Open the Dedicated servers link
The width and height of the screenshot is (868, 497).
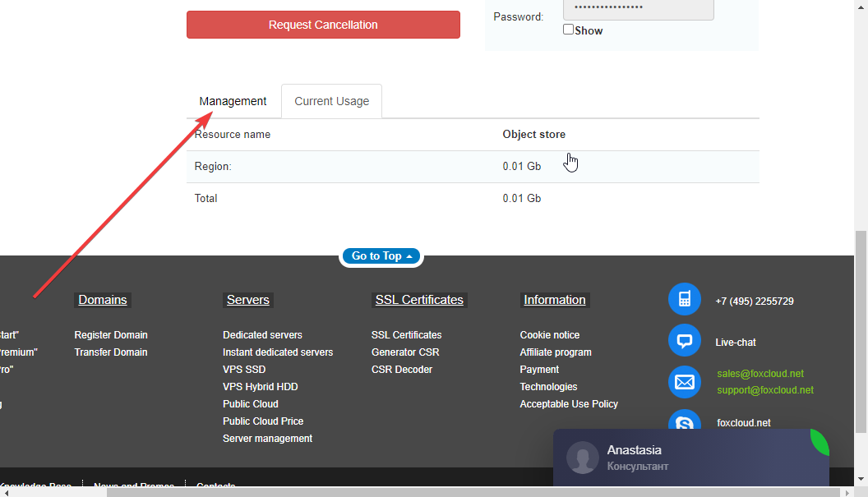pyautogui.click(x=262, y=335)
